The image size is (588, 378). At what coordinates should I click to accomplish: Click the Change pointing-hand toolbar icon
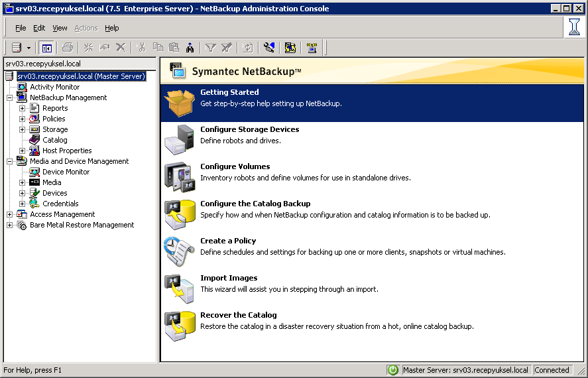point(105,48)
